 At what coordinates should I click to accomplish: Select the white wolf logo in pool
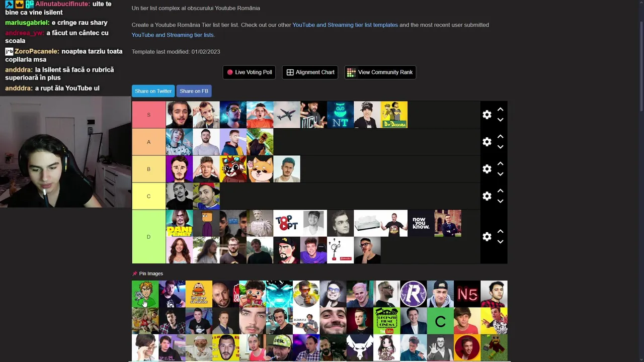tap(360, 348)
